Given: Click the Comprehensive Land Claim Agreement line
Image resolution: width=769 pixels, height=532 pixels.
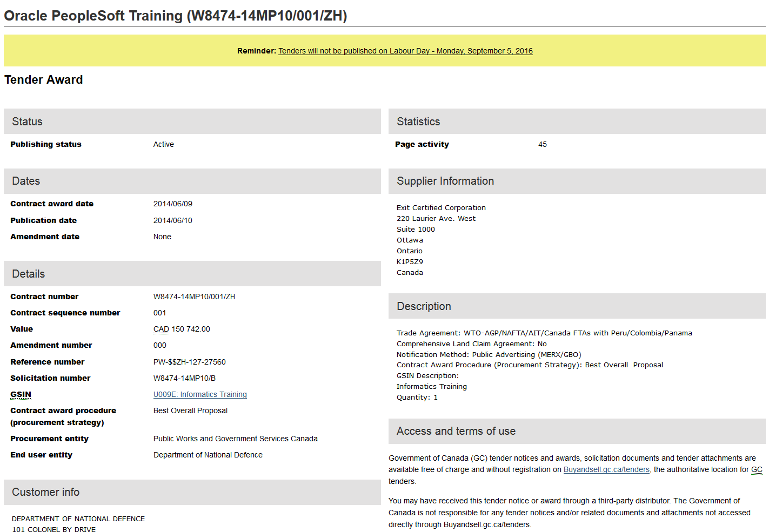Looking at the screenshot, I should [x=472, y=344].
